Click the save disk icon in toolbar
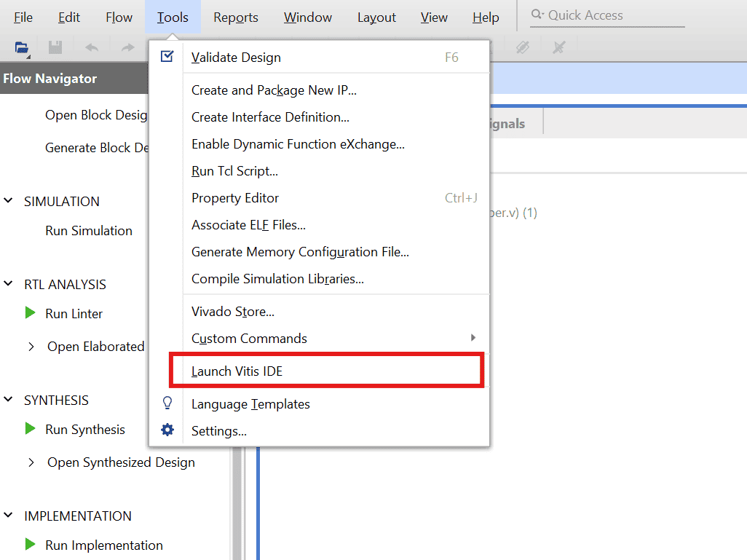Image resolution: width=747 pixels, height=560 pixels. (x=55, y=48)
